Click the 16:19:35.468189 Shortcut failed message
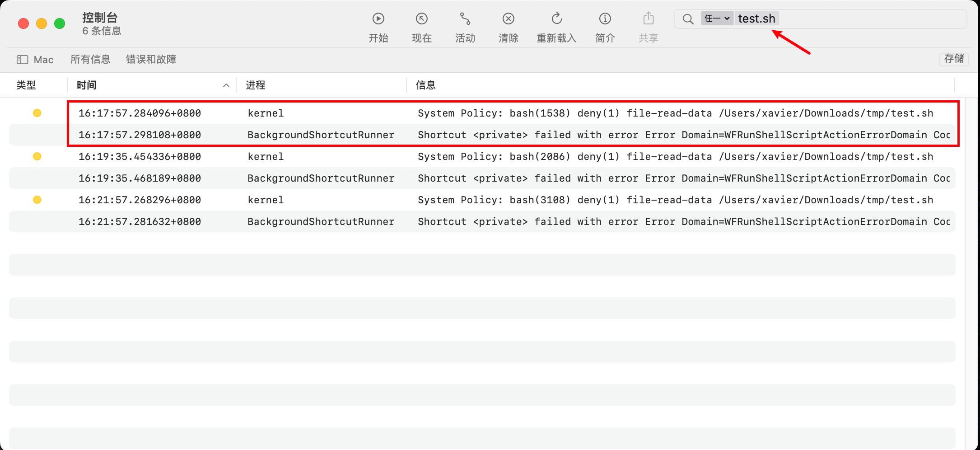The width and height of the screenshot is (980, 450). 684,178
